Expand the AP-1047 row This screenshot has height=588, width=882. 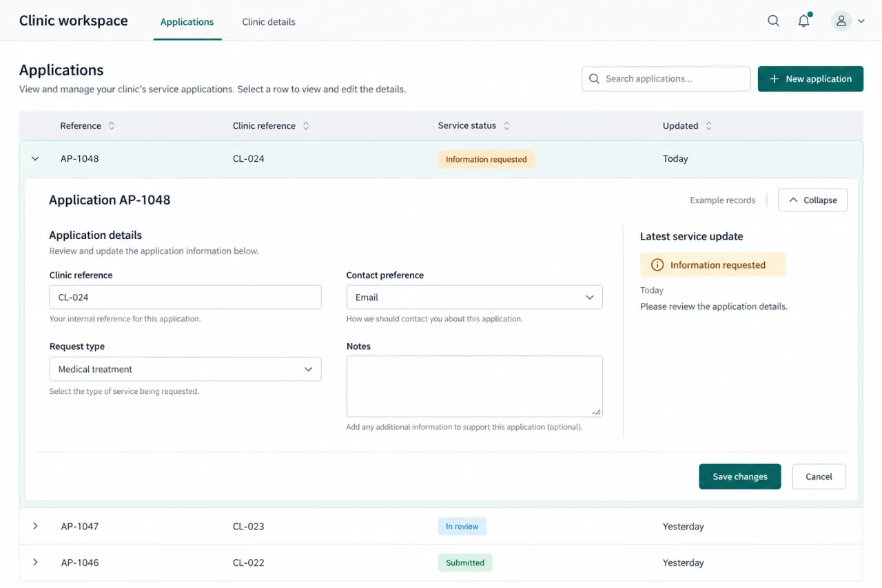tap(35, 526)
